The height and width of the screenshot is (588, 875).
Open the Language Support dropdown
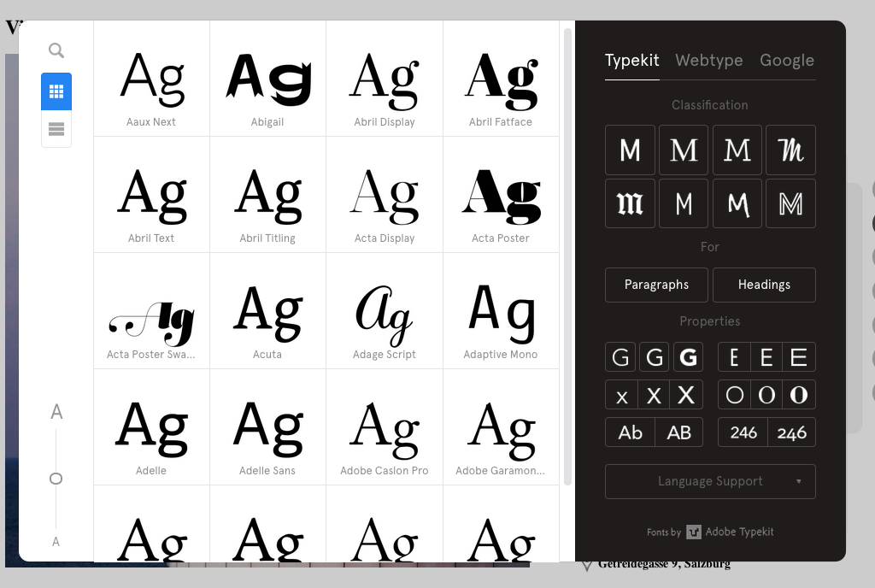pos(710,481)
